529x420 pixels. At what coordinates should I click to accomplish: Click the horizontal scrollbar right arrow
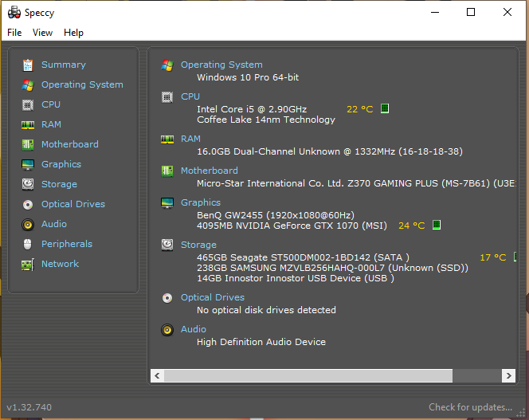(x=509, y=375)
